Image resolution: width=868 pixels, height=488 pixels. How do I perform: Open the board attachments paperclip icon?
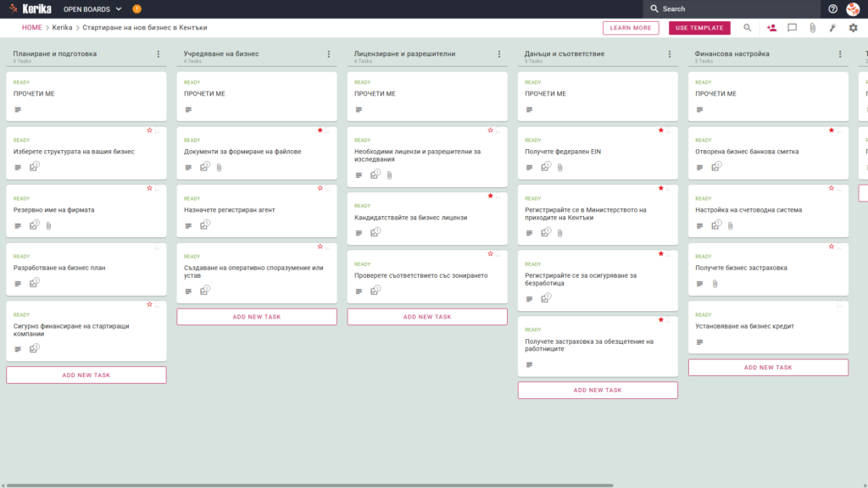click(x=812, y=28)
